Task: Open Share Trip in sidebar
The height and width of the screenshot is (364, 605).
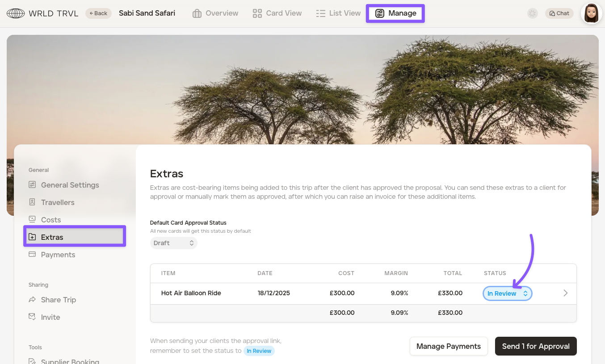Action: pyautogui.click(x=58, y=300)
